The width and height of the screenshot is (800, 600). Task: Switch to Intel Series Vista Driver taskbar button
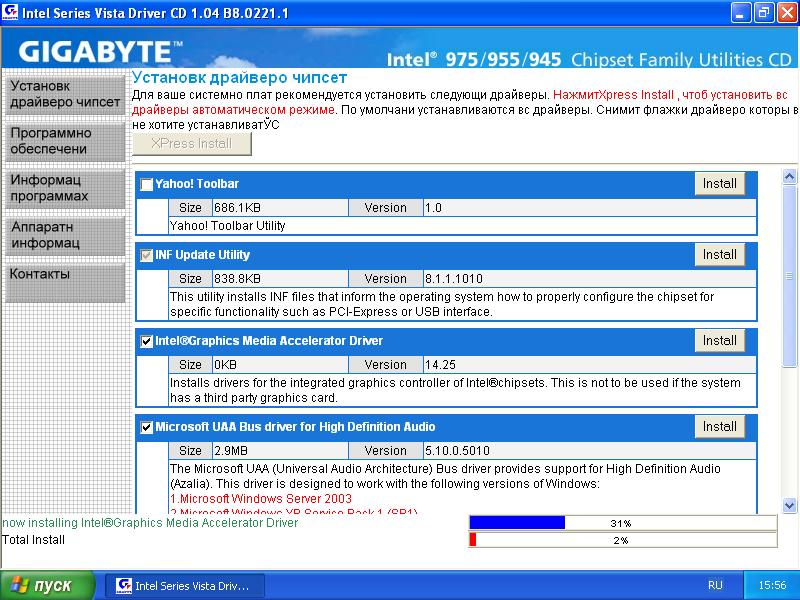point(185,585)
